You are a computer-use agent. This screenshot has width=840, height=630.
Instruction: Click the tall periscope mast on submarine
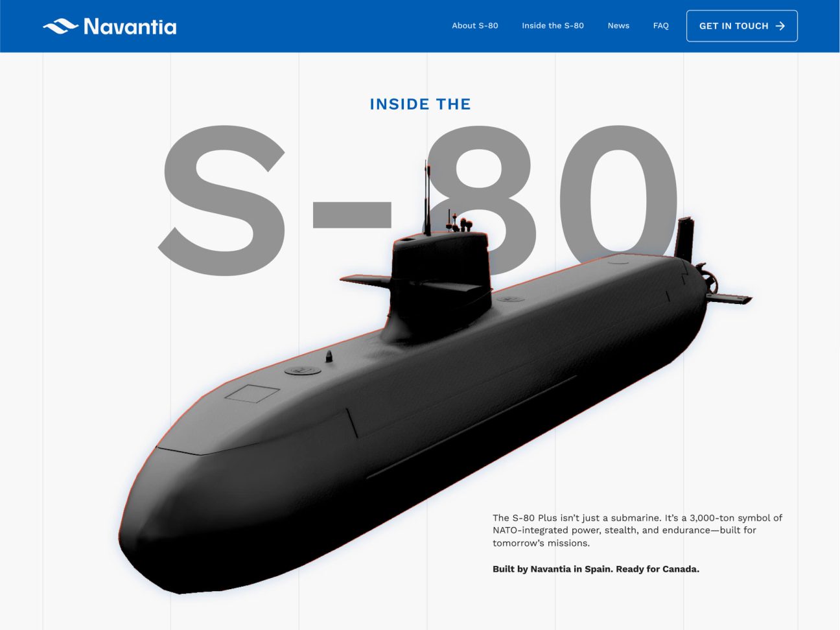coord(426,194)
